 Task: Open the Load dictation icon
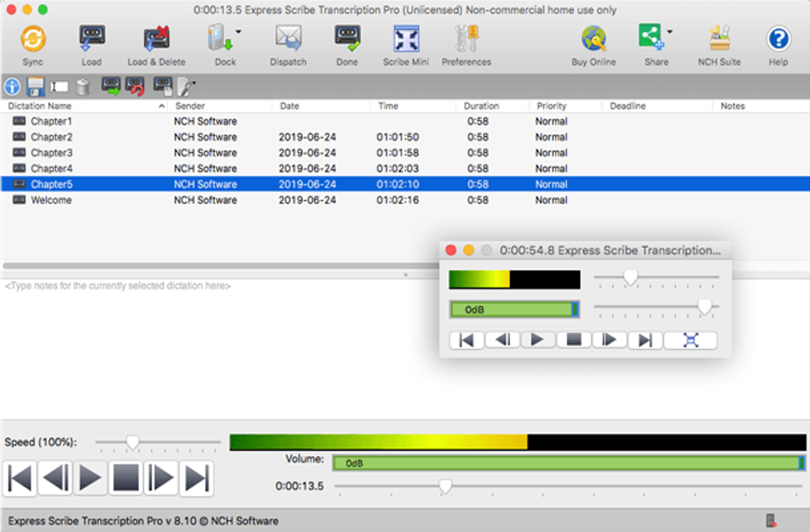pos(93,39)
